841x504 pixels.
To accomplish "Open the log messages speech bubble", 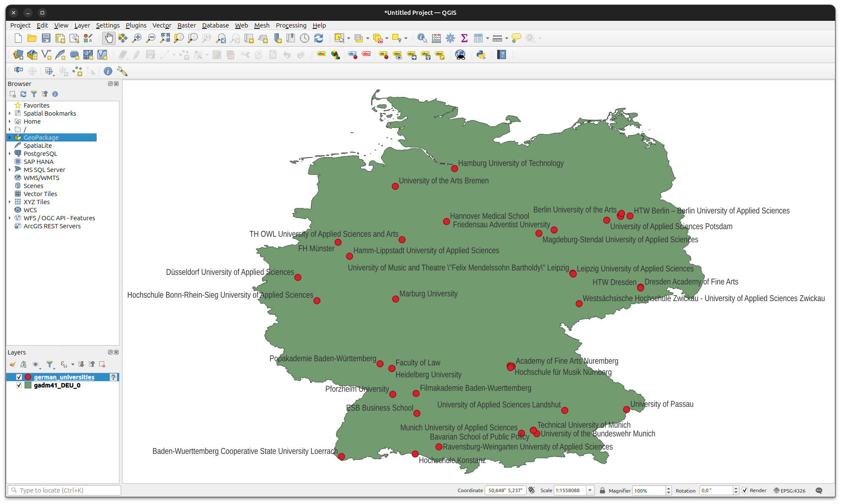I will pyautogui.click(x=819, y=490).
